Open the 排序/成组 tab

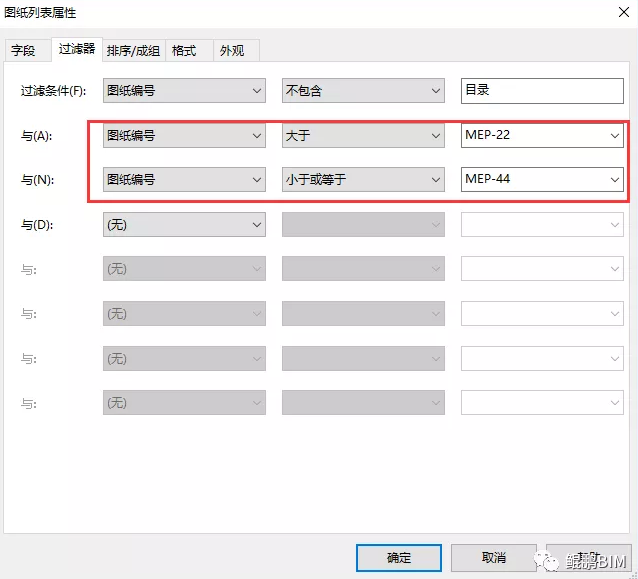(x=133, y=50)
